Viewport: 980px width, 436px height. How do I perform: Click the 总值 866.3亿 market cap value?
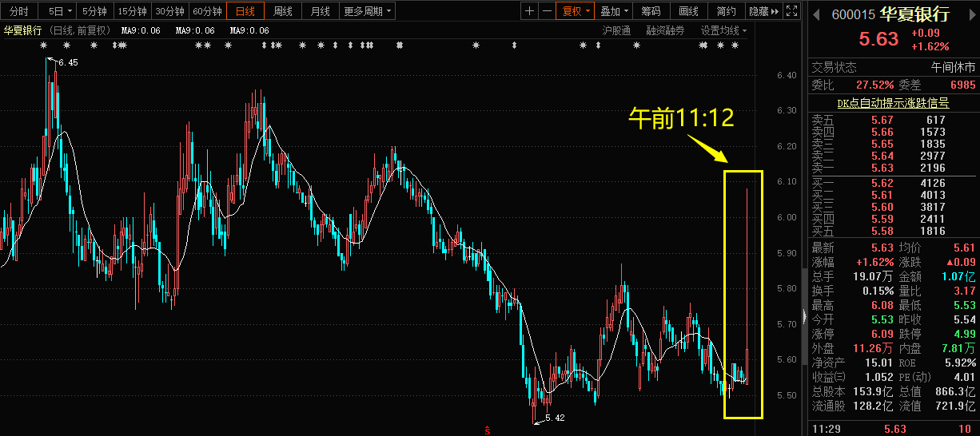pyautogui.click(x=954, y=391)
